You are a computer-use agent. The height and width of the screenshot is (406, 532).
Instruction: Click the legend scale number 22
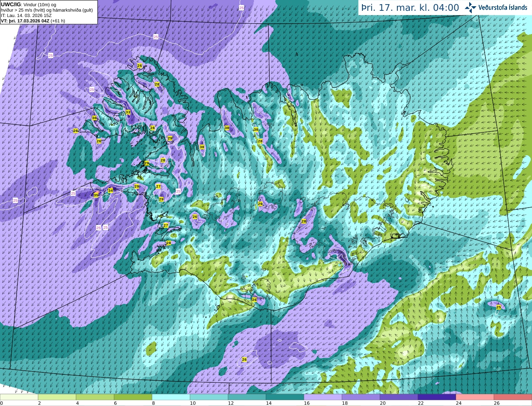pyautogui.click(x=421, y=403)
